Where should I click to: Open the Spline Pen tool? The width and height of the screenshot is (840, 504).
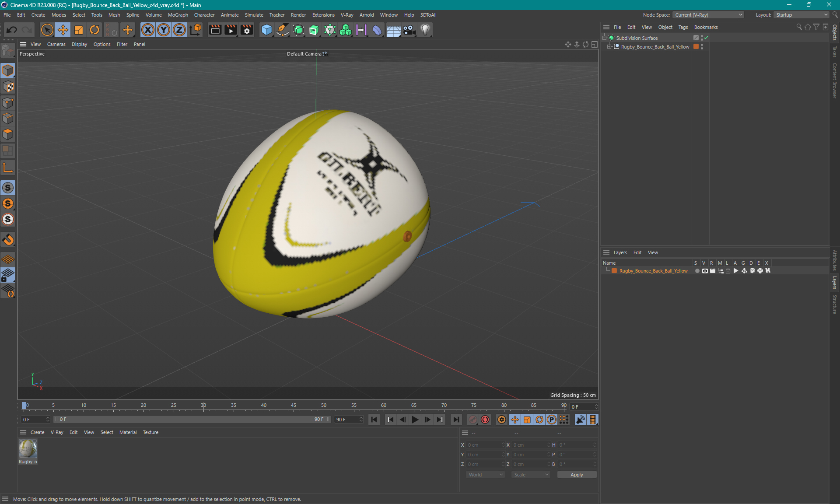[x=283, y=30]
